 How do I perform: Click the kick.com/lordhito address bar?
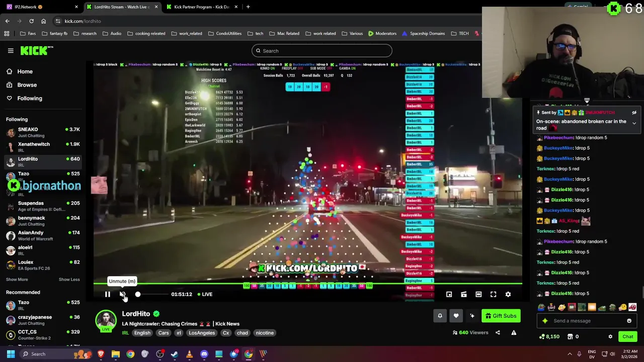point(83,21)
